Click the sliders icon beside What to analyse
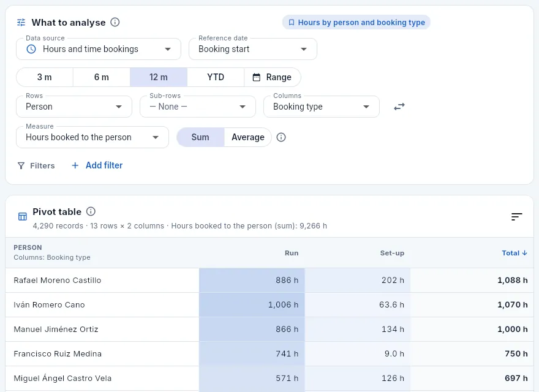The width and height of the screenshot is (539, 392). coord(21,23)
